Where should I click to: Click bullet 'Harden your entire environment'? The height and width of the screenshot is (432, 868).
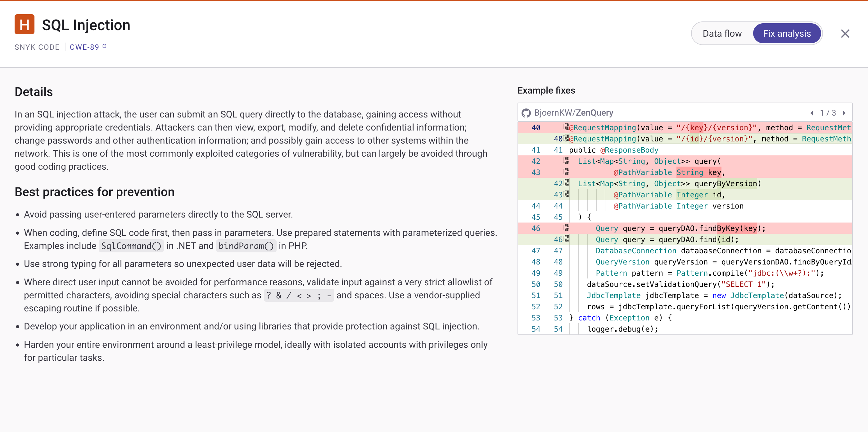point(256,351)
